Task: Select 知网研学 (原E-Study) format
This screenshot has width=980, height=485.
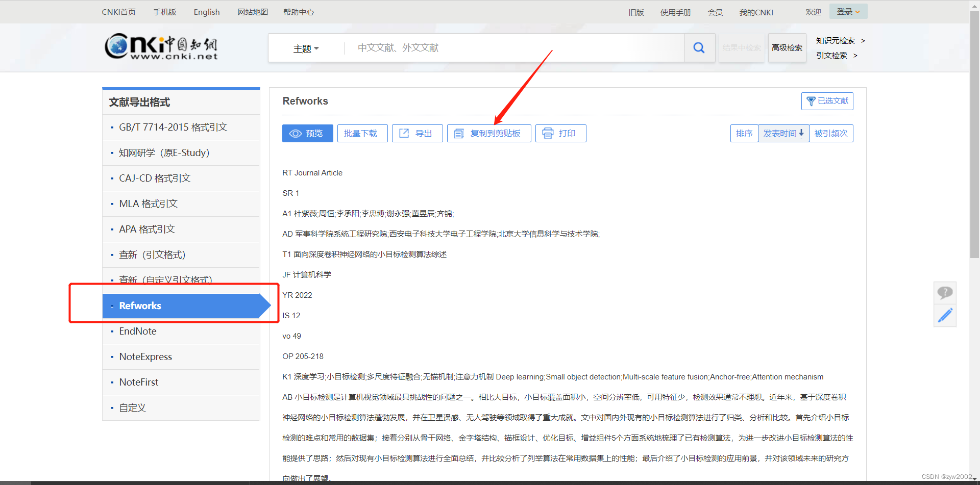Action: point(181,153)
